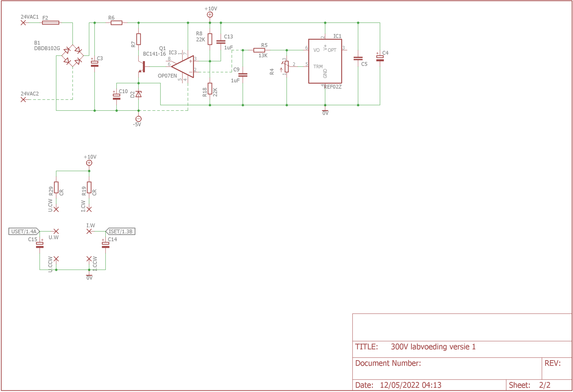Click the CR value beside R29
Image resolution: width=573 pixels, height=392 pixels.
pos(62,193)
